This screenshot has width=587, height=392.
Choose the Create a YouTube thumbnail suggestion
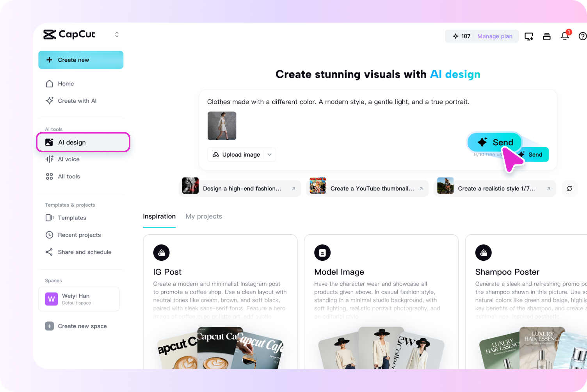(x=367, y=189)
